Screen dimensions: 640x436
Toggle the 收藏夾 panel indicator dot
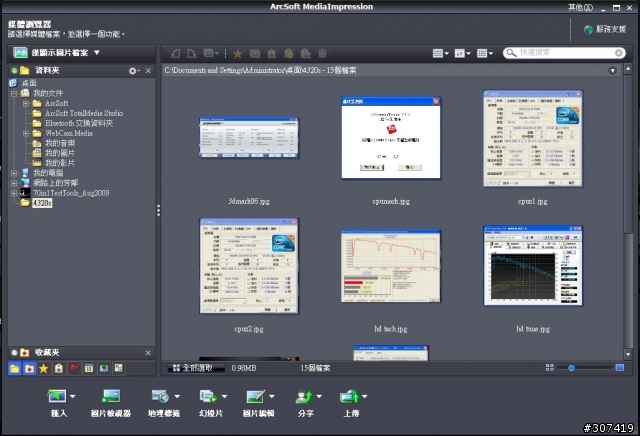pos(14,353)
